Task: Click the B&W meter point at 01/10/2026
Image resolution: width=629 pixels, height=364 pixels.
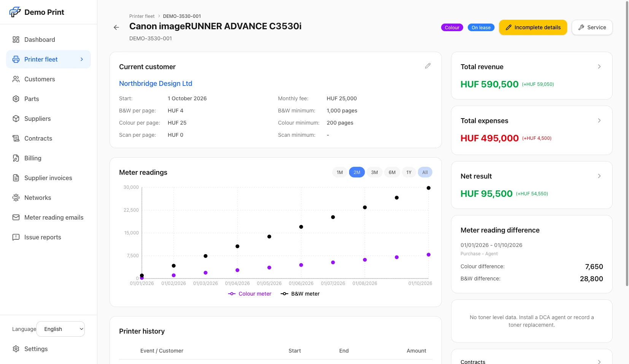Action: point(429,188)
